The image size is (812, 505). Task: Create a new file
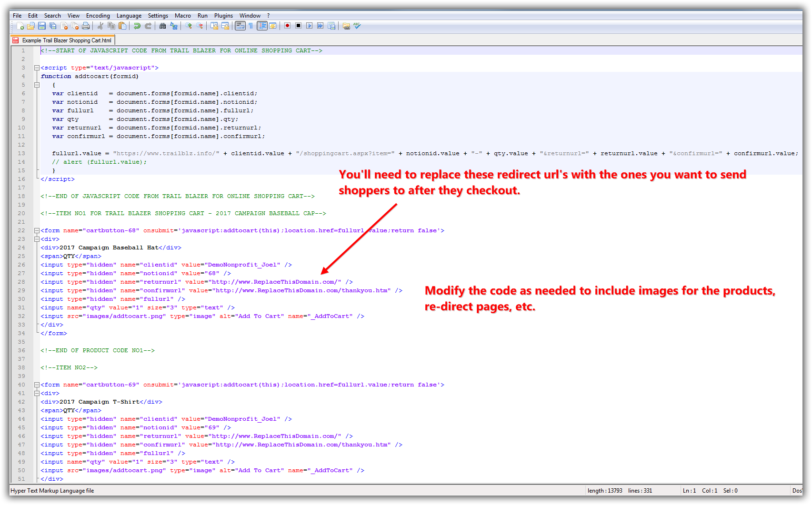tap(20, 26)
